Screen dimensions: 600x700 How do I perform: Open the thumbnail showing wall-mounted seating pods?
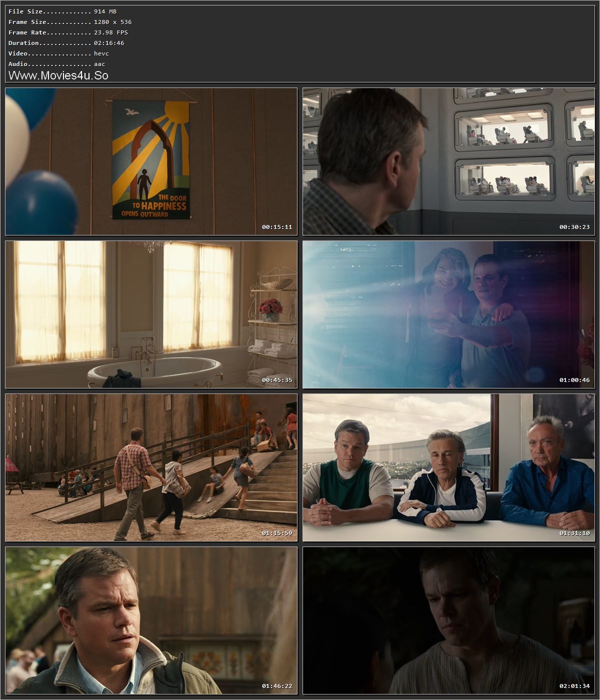coord(448,161)
